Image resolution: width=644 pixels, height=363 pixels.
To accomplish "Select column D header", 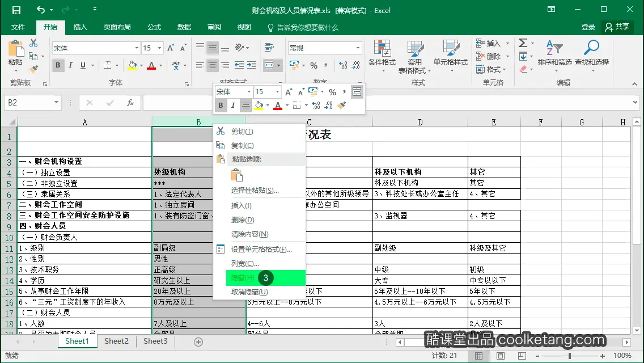I will [420, 122].
